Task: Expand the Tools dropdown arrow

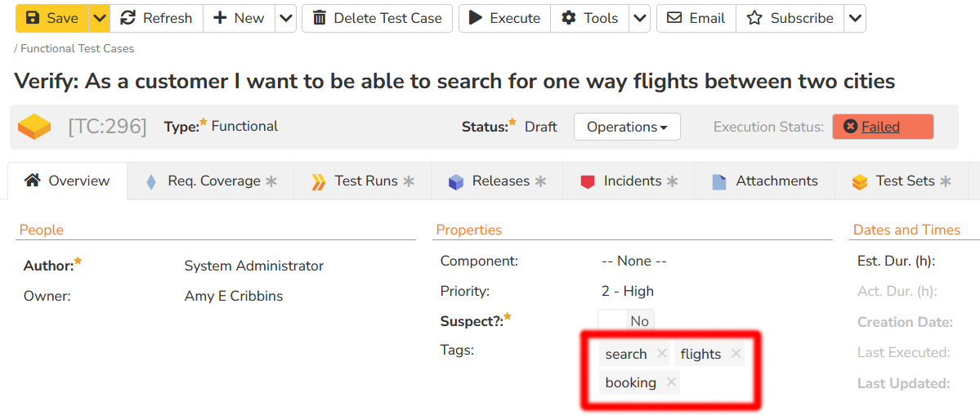Action: point(639,18)
